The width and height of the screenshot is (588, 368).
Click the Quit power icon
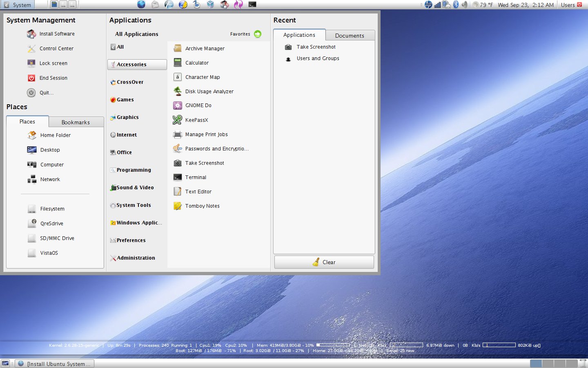(31, 93)
